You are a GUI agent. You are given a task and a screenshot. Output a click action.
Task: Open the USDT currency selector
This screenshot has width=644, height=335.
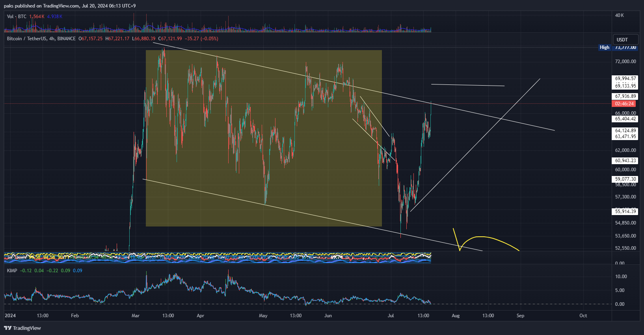coord(625,39)
